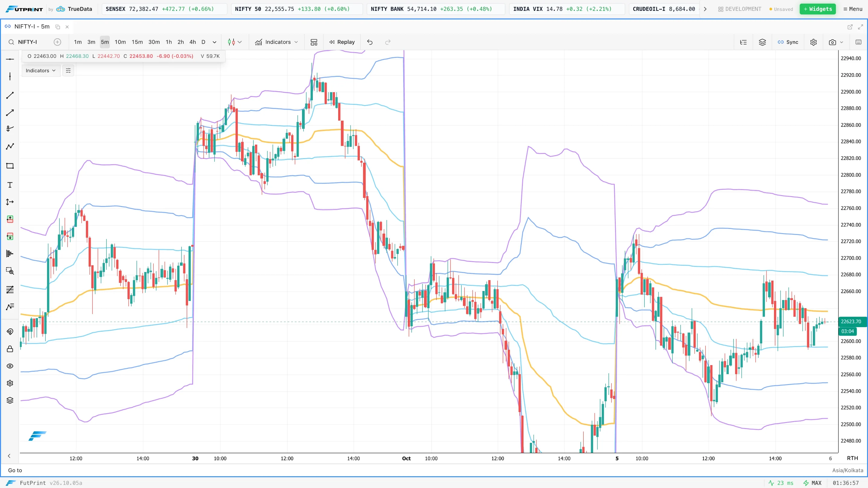
Task: Expand the ticker strip right arrow
Action: [x=705, y=9]
